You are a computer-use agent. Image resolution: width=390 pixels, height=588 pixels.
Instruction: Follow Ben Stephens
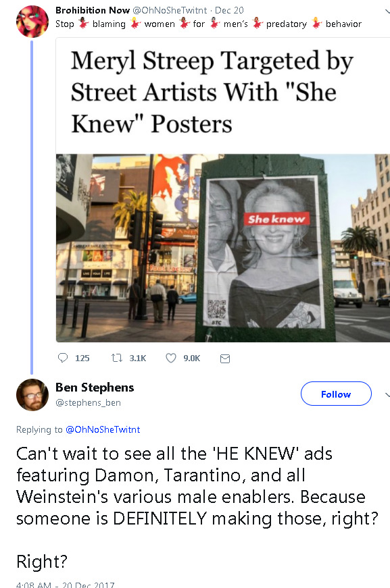336,394
